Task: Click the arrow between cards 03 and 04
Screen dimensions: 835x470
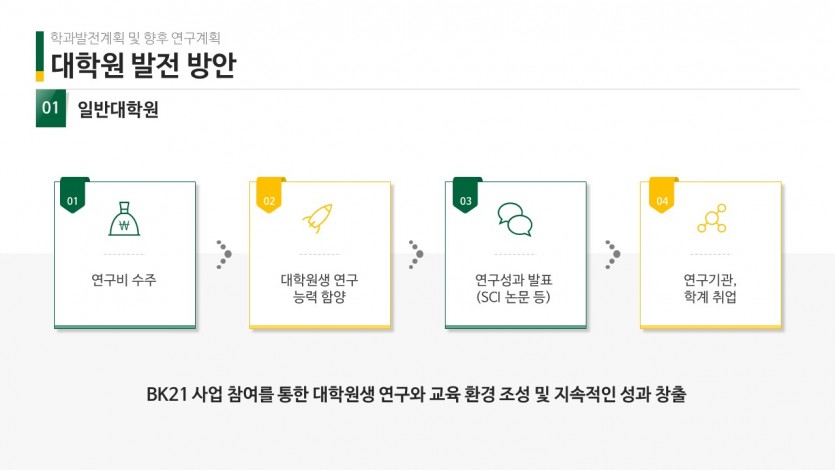Action: coord(613,254)
